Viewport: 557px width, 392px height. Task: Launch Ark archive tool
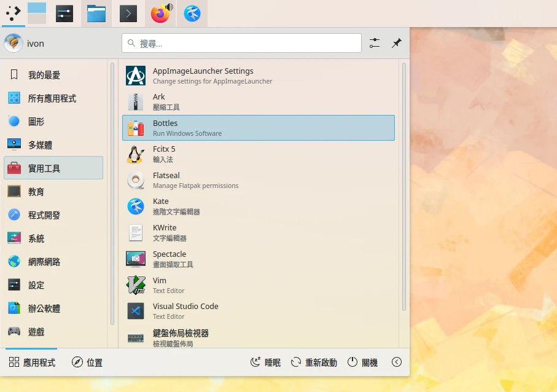point(258,101)
